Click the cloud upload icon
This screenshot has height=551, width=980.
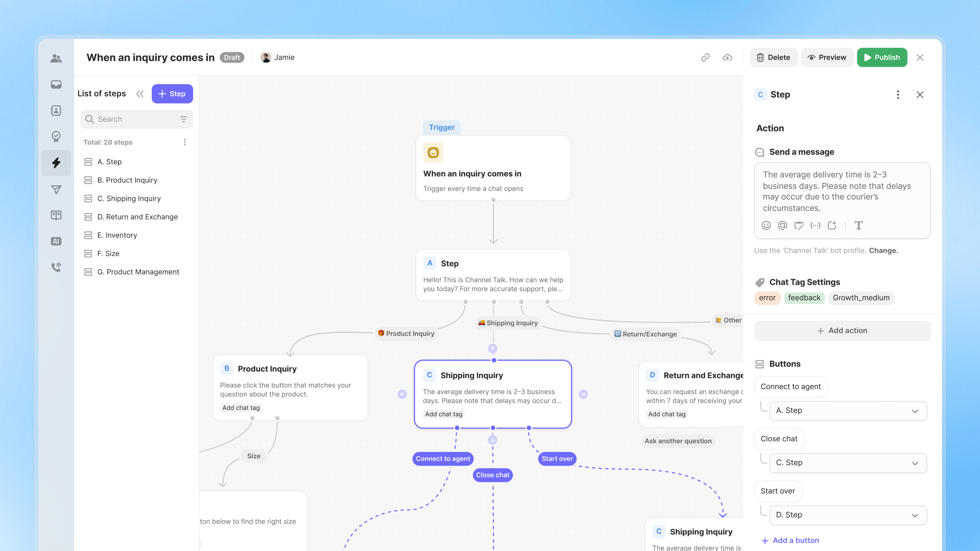(x=727, y=58)
